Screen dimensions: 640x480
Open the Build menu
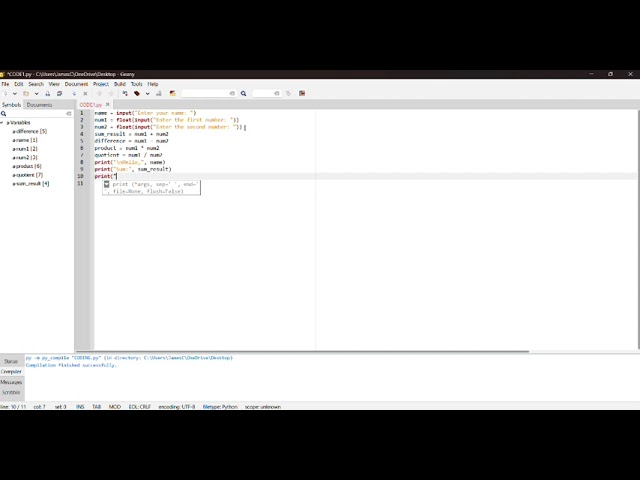tap(120, 84)
